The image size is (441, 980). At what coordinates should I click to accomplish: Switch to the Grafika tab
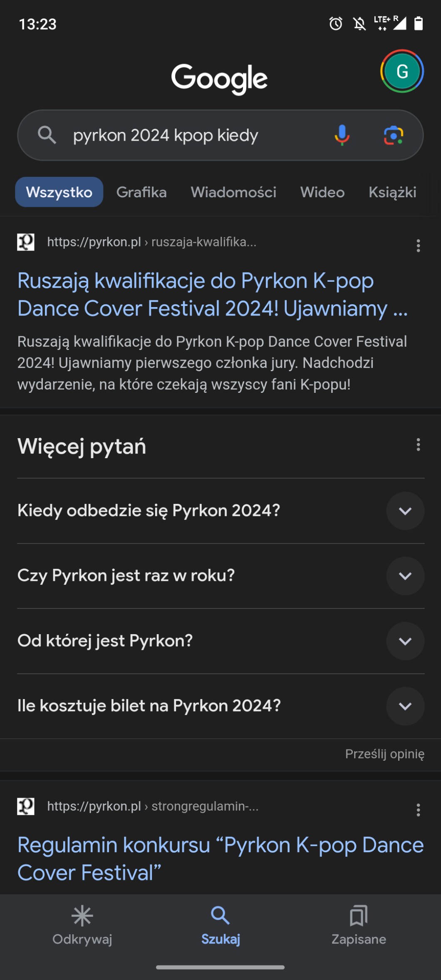(x=141, y=192)
